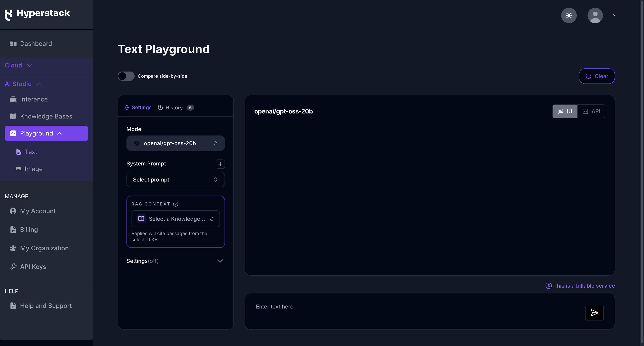Open the user avatar profile
The height and width of the screenshot is (346, 644).
click(x=595, y=15)
